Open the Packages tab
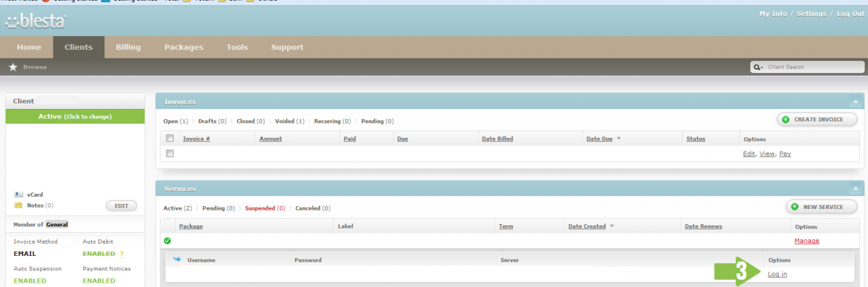Screen dimensions: 868x287 (184, 47)
